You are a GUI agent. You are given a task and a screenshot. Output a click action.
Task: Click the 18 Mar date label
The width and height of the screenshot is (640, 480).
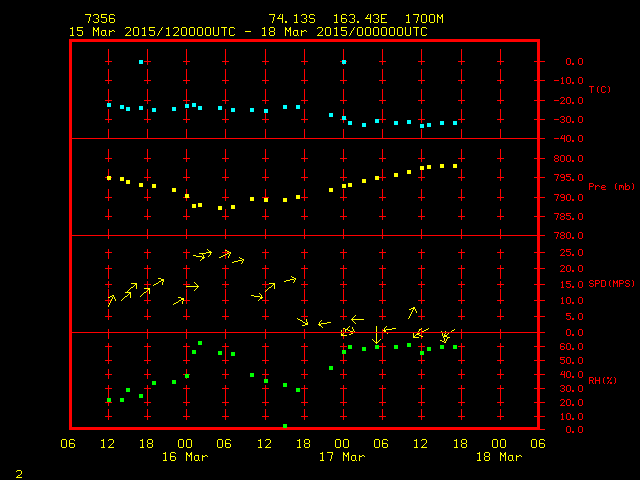click(498, 457)
